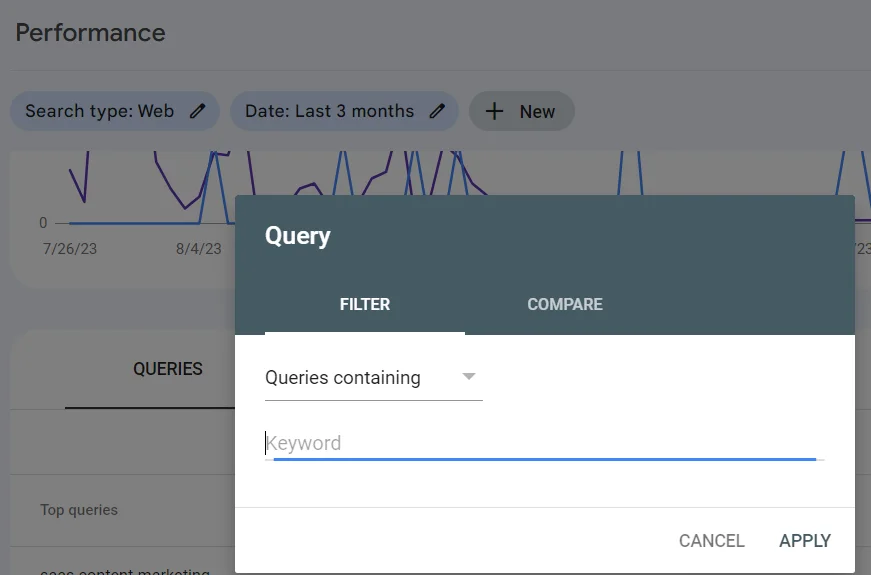Screen dimensions: 871x575
Task: Click the 8/4/23 chart date label
Action: (199, 249)
